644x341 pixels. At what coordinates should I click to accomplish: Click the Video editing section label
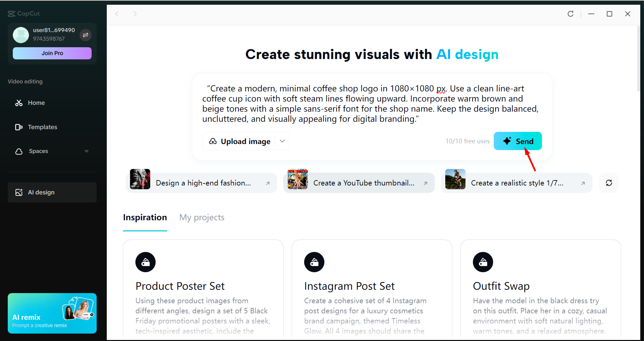(25, 82)
